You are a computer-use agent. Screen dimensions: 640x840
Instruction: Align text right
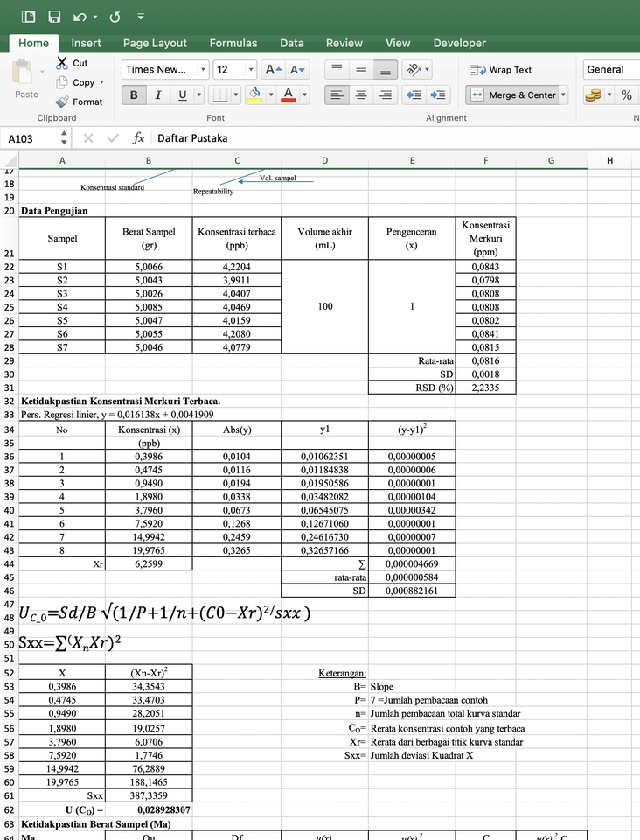(386, 94)
